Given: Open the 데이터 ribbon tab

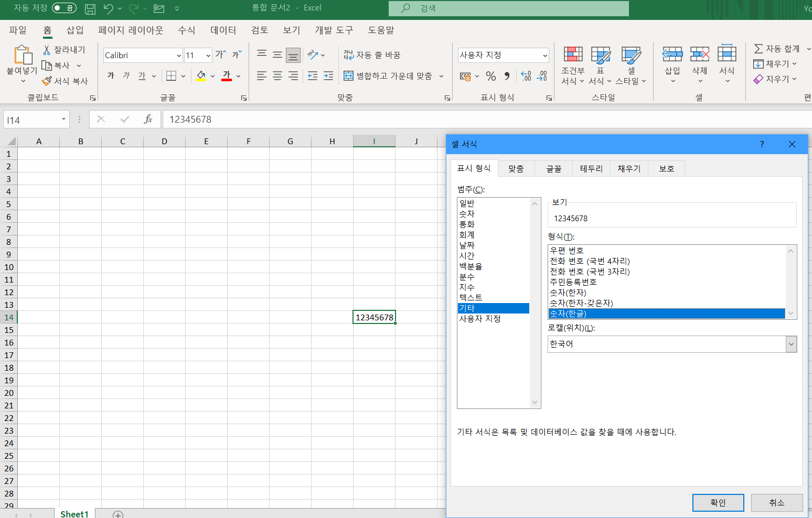Looking at the screenshot, I should [223, 30].
